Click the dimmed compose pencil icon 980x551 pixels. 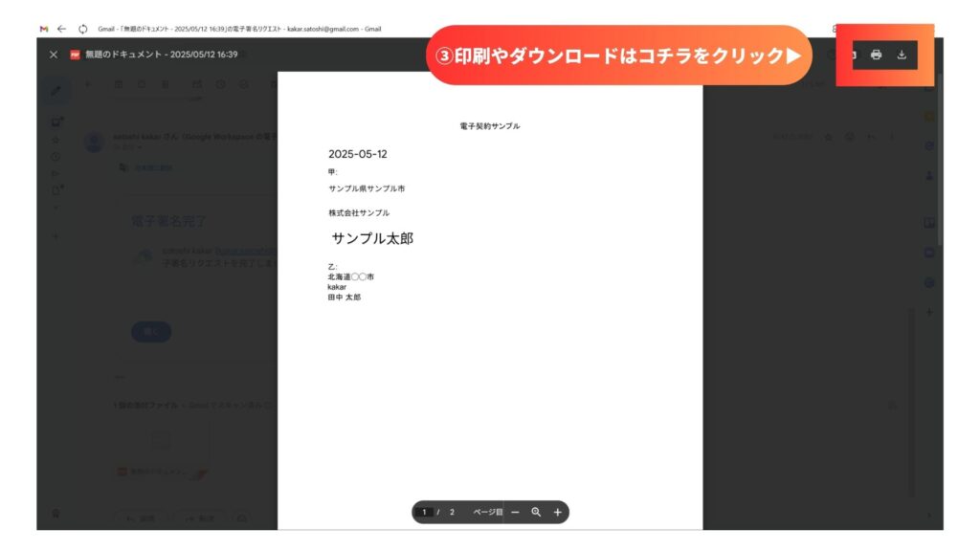[56, 92]
